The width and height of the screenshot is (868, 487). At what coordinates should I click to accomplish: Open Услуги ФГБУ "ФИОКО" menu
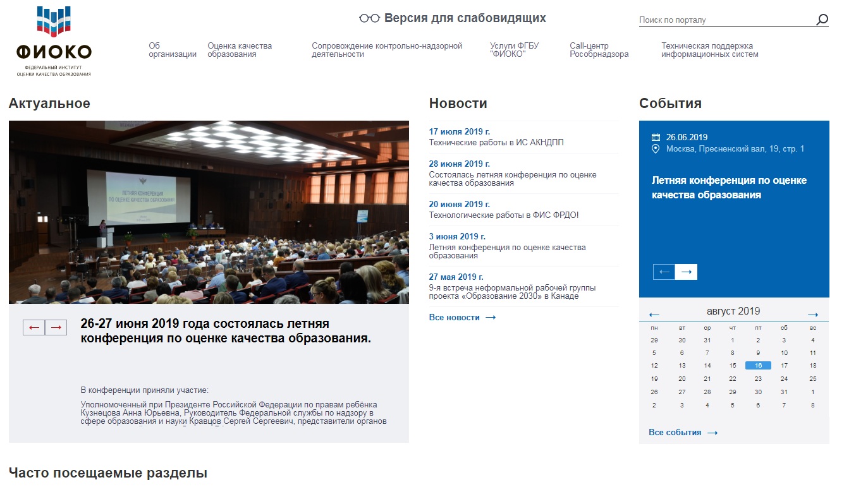[x=514, y=50]
